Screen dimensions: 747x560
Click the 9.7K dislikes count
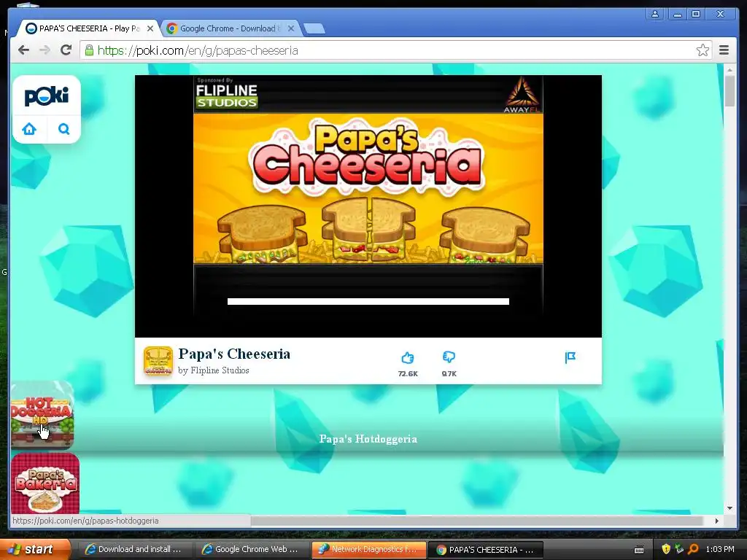[x=449, y=374]
